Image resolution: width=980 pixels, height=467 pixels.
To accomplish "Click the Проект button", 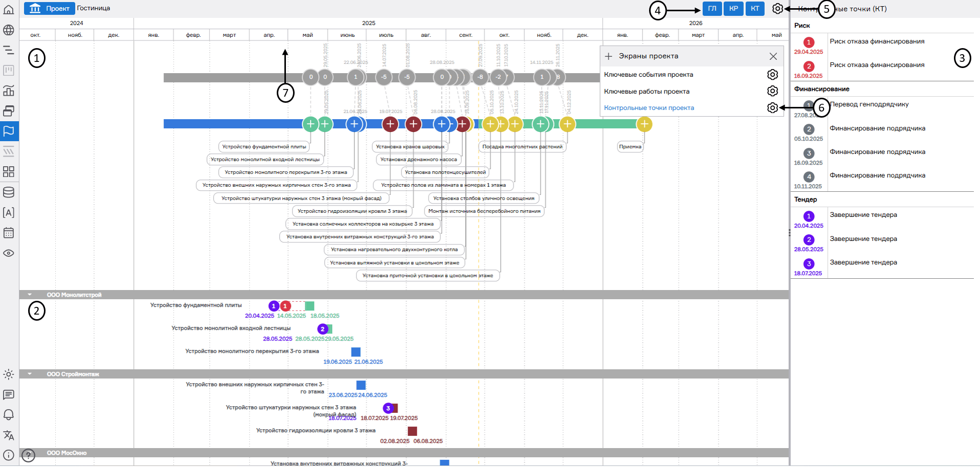I will pos(50,8).
